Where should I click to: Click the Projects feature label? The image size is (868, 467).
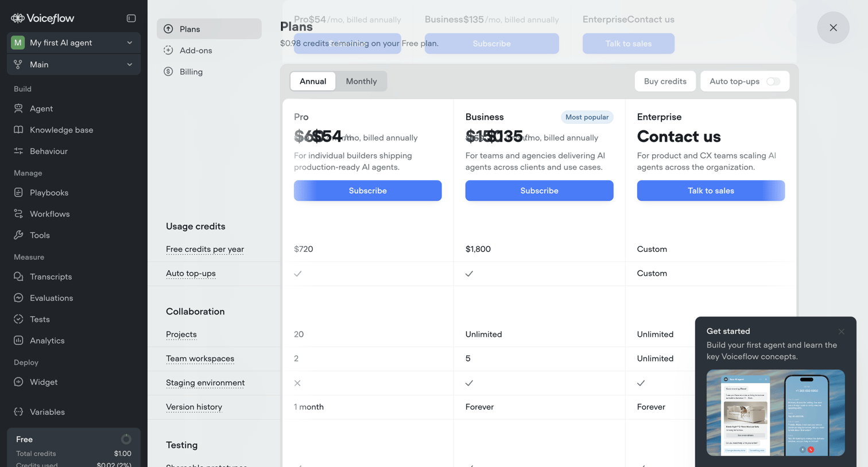click(x=181, y=334)
